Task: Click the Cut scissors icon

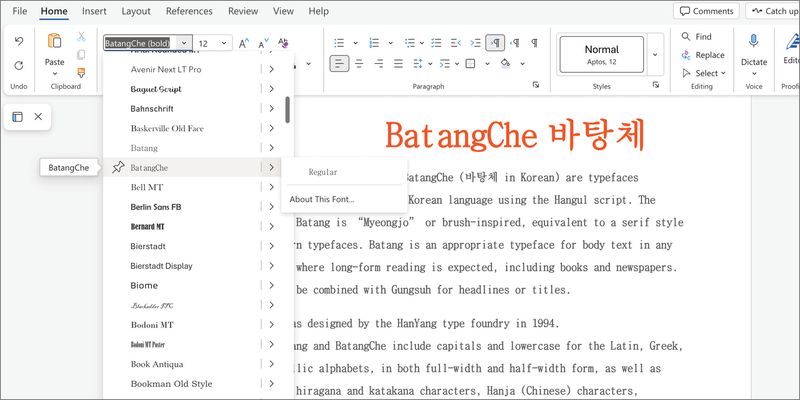Action: click(x=81, y=37)
